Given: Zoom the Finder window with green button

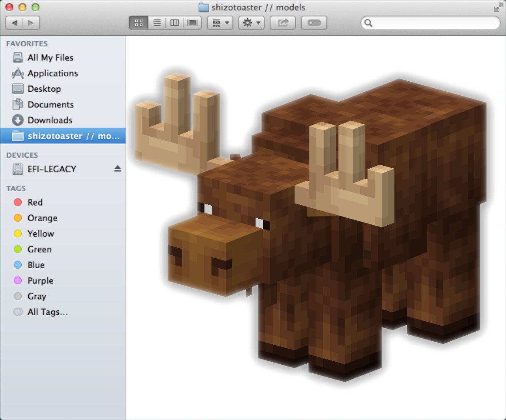Looking at the screenshot, I should [35, 7].
